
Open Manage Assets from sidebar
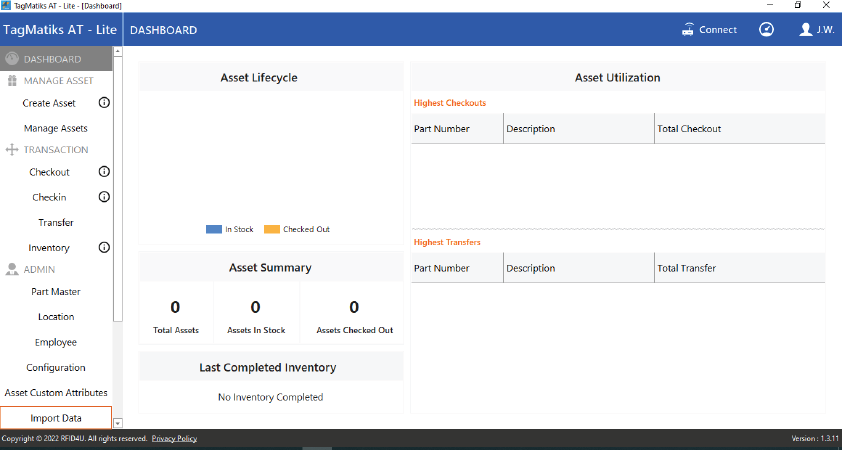click(56, 128)
